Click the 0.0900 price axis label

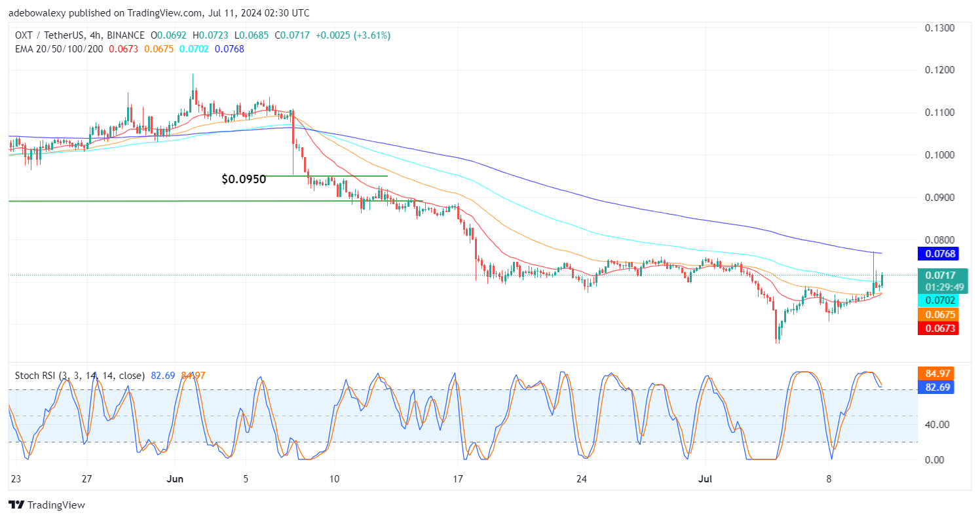point(939,198)
